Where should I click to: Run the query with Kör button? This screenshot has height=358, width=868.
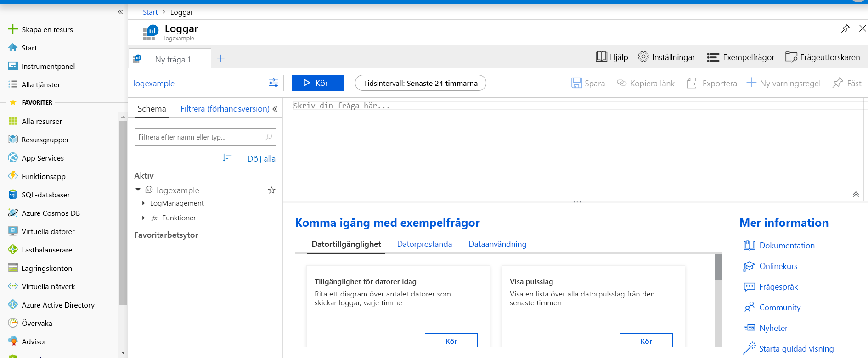[x=317, y=83]
